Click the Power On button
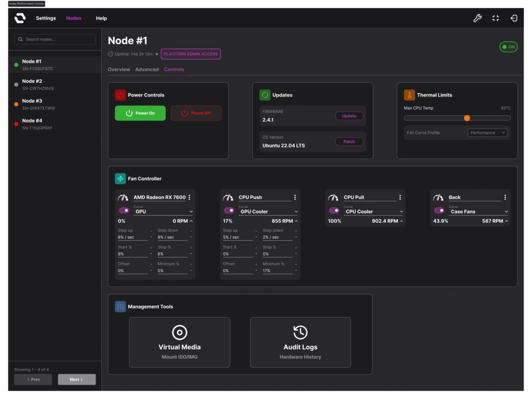 click(140, 113)
